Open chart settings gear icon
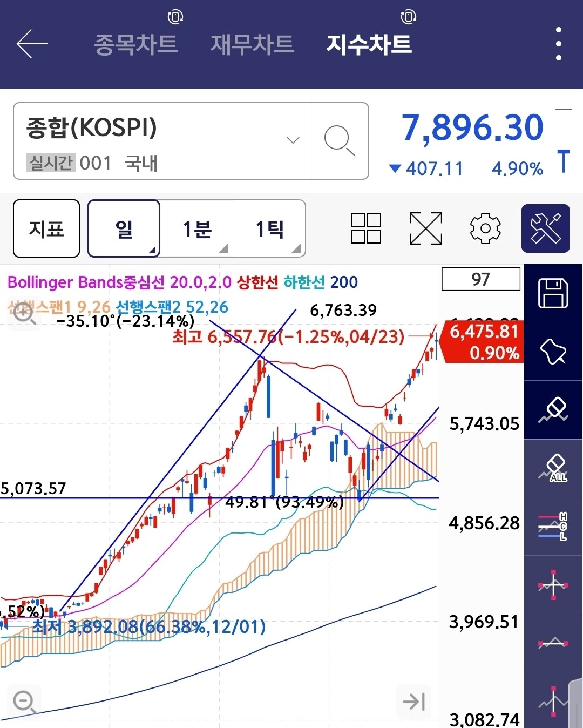 485,228
